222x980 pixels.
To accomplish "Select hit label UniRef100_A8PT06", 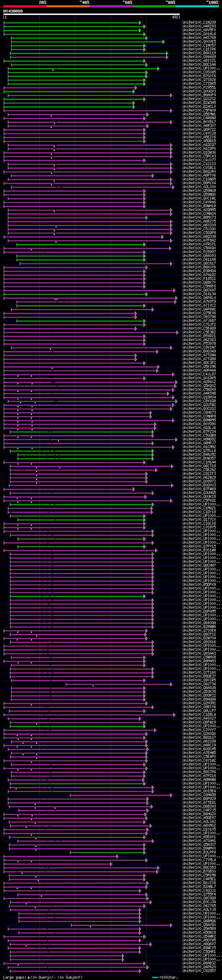I will coord(199,175).
